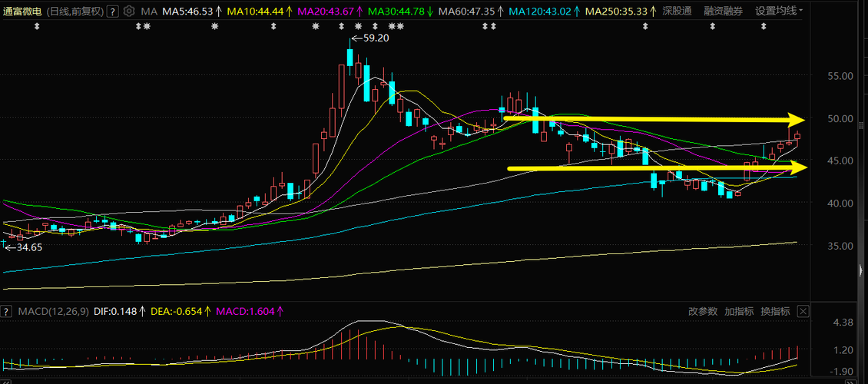Click the vertical scrollbar thumb on right edge

coord(860,125)
